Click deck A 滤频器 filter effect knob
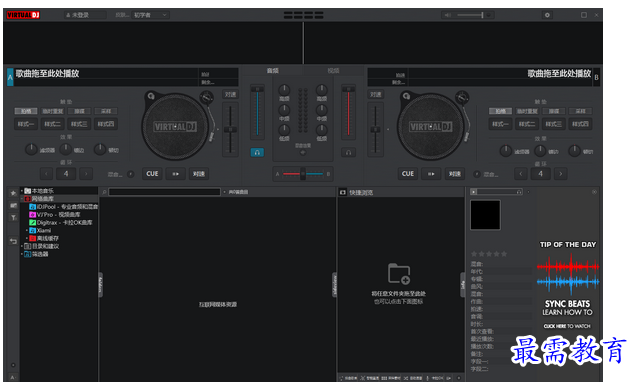This screenshot has width=635, height=382. 31,149
